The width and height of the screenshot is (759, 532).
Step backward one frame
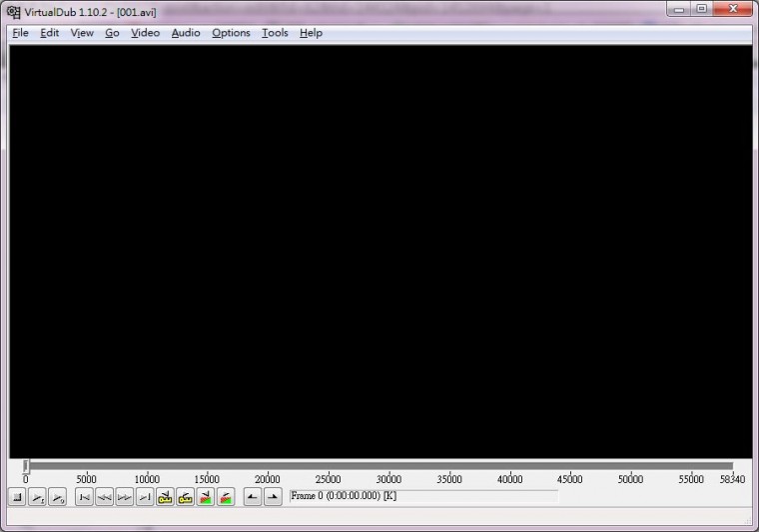click(105, 497)
